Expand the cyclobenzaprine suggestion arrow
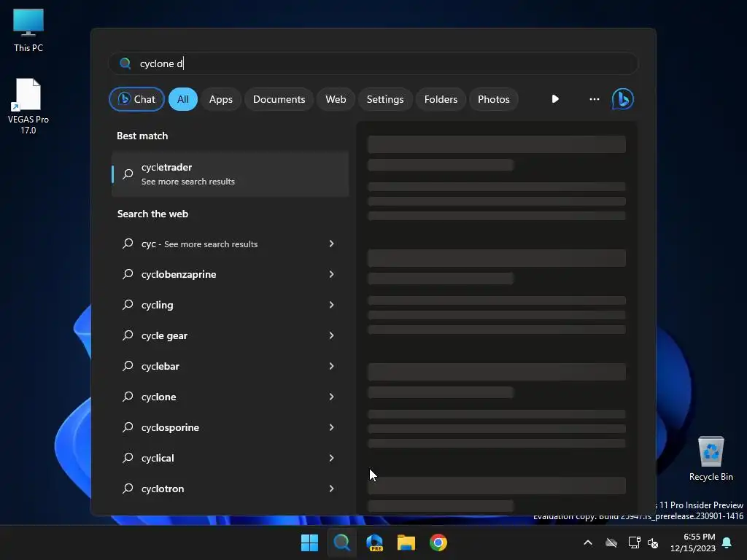The height and width of the screenshot is (560, 747). click(x=332, y=274)
